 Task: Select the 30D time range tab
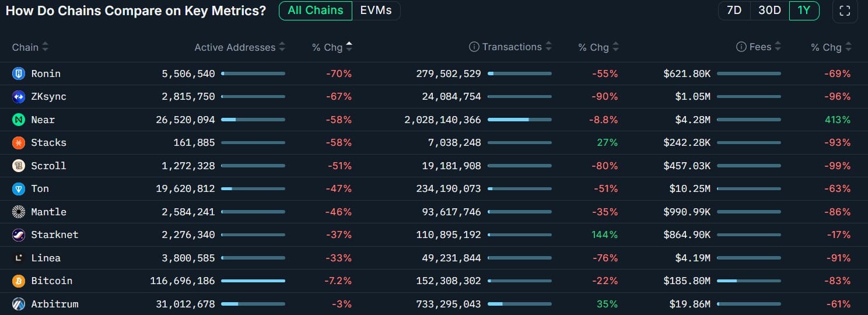769,10
